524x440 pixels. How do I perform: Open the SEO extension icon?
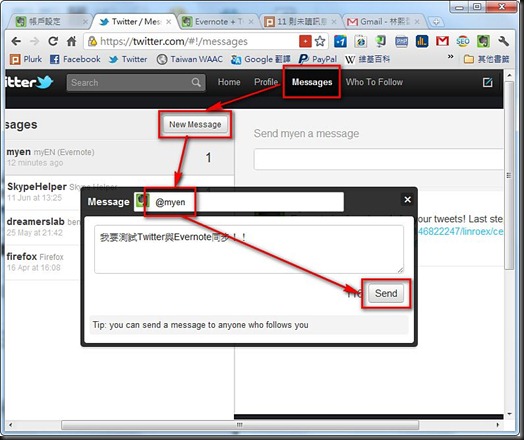pyautogui.click(x=463, y=41)
